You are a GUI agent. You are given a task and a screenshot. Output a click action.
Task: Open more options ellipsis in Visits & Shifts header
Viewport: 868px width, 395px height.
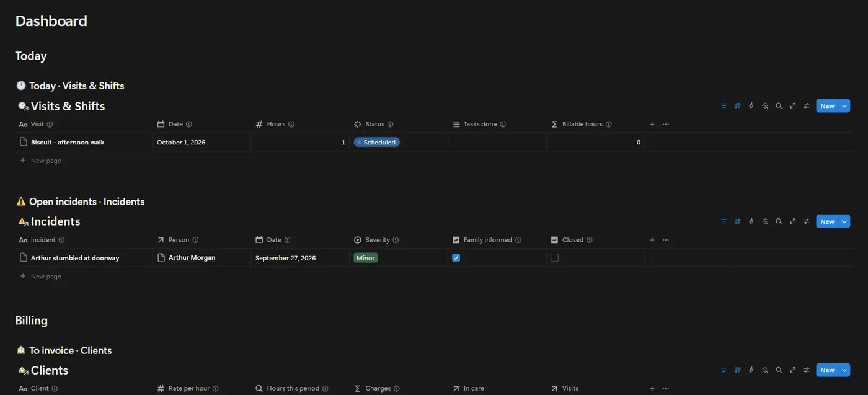click(665, 124)
